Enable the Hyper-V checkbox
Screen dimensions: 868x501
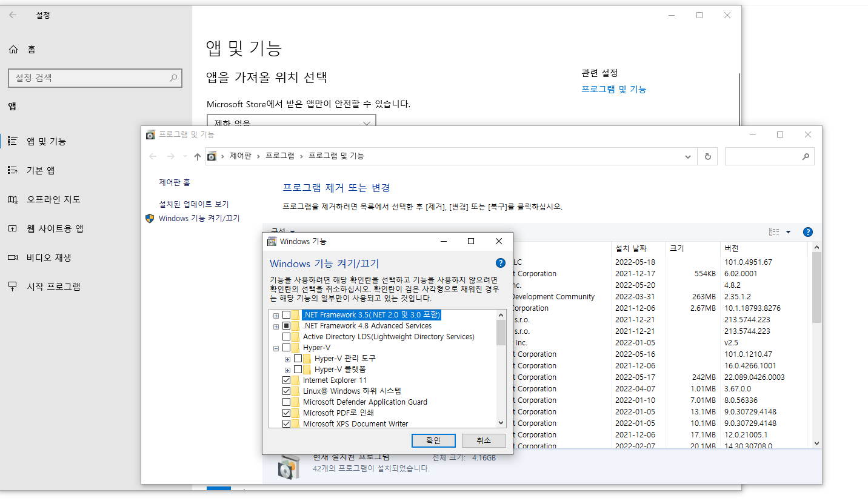click(x=286, y=348)
